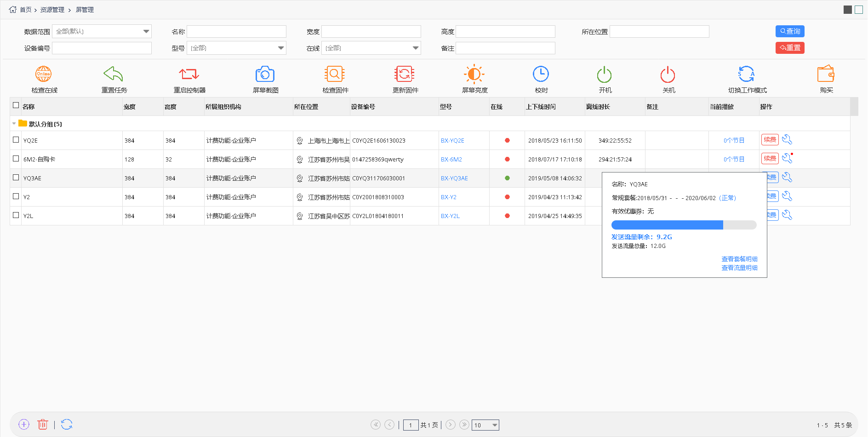Open 查看流量明细 link in popup
The image size is (868, 437).
(739, 268)
